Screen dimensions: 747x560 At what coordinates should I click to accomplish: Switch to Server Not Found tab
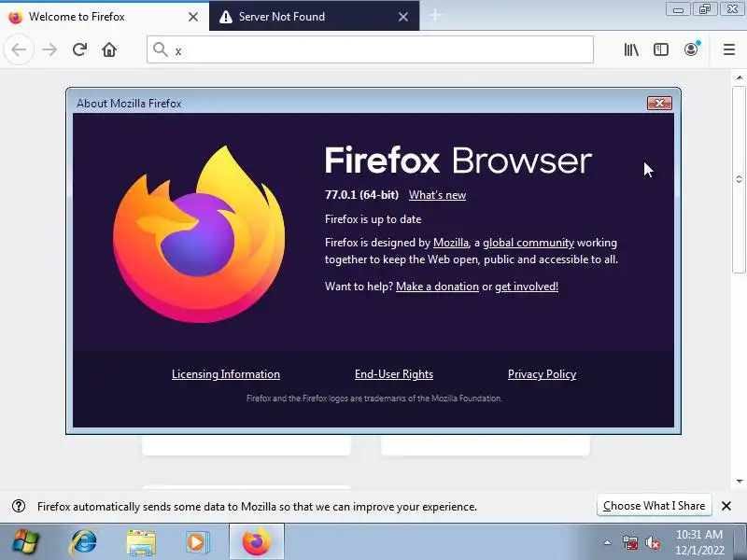314,17
